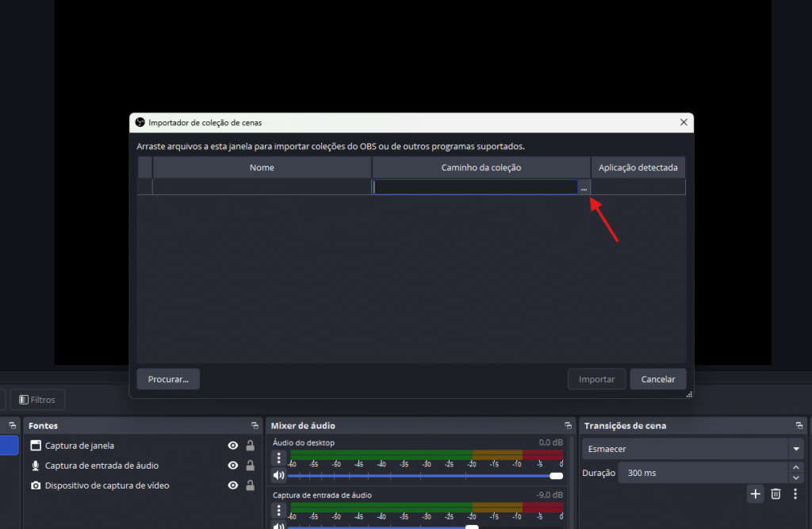Screen dimensions: 812x529
Task: Lock the Captura de janela source
Action: pos(250,446)
